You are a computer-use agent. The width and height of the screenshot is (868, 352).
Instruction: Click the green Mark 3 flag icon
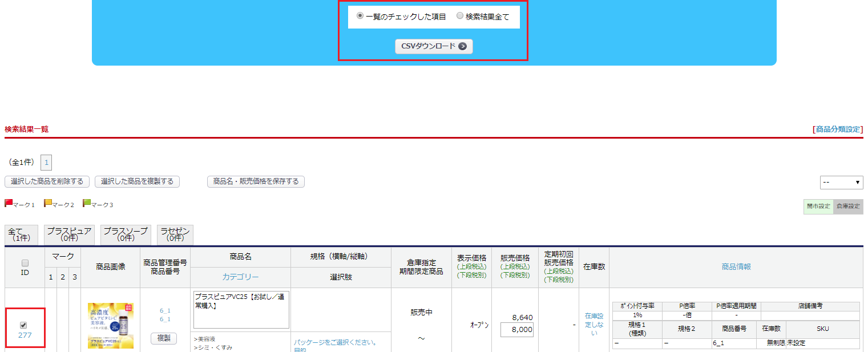pyautogui.click(x=87, y=203)
